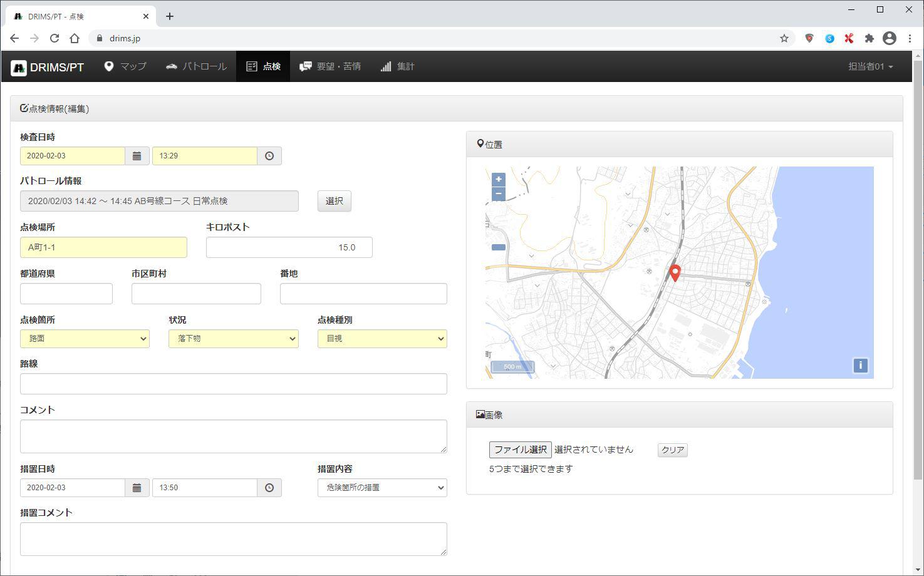Zoom out on the map
924x576 pixels.
pos(499,193)
